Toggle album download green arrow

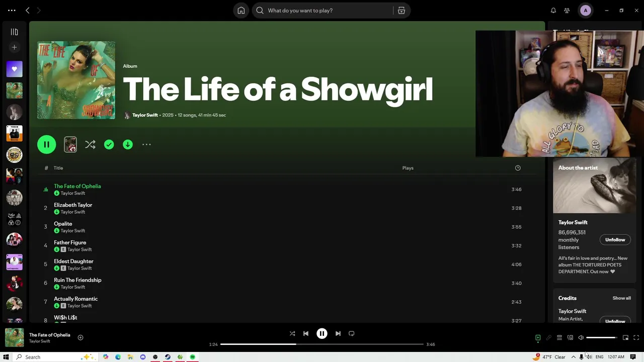[128, 145]
